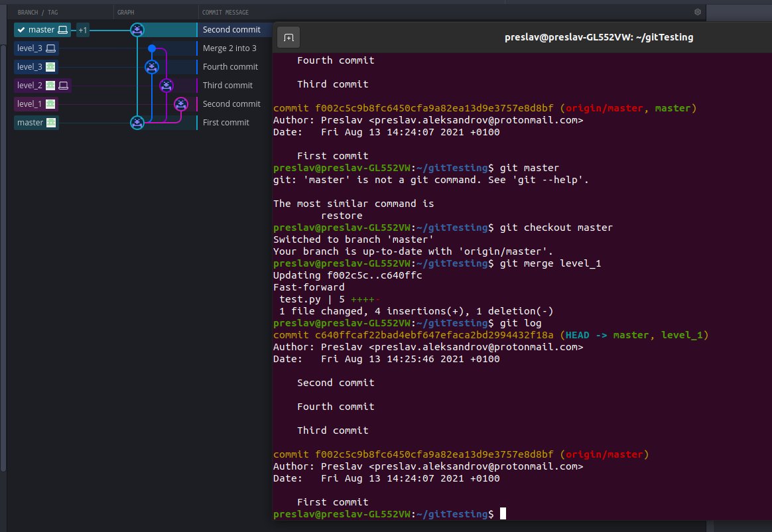Select 'Second commit' message in top master row
This screenshot has height=532, width=772.
click(231, 30)
